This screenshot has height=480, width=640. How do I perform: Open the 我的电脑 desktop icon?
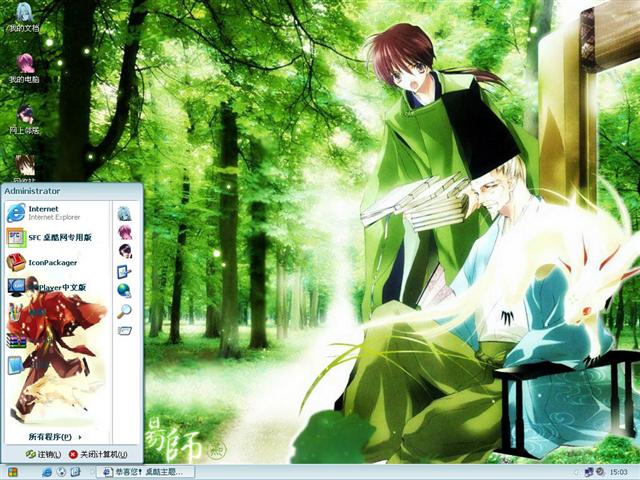(24, 68)
